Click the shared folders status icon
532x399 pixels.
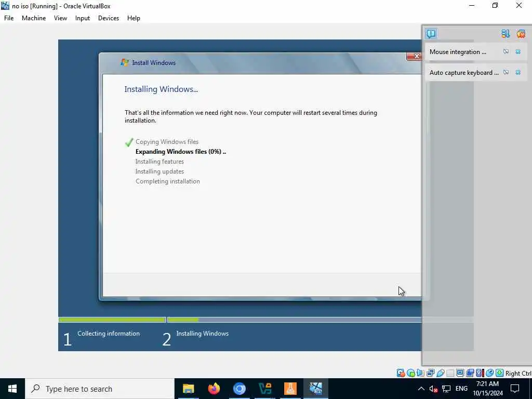pyautogui.click(x=450, y=373)
